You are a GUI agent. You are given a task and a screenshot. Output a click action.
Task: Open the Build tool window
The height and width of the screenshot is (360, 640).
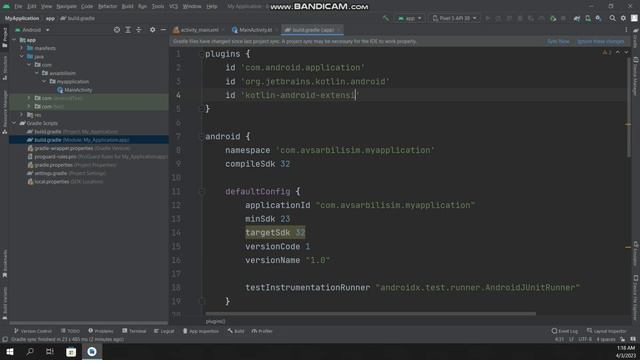pos(236,331)
